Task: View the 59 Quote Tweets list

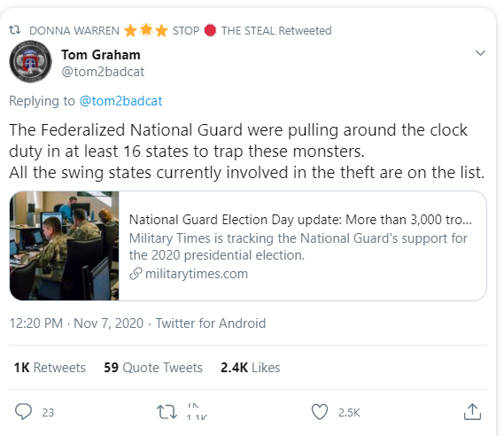Action: [153, 368]
